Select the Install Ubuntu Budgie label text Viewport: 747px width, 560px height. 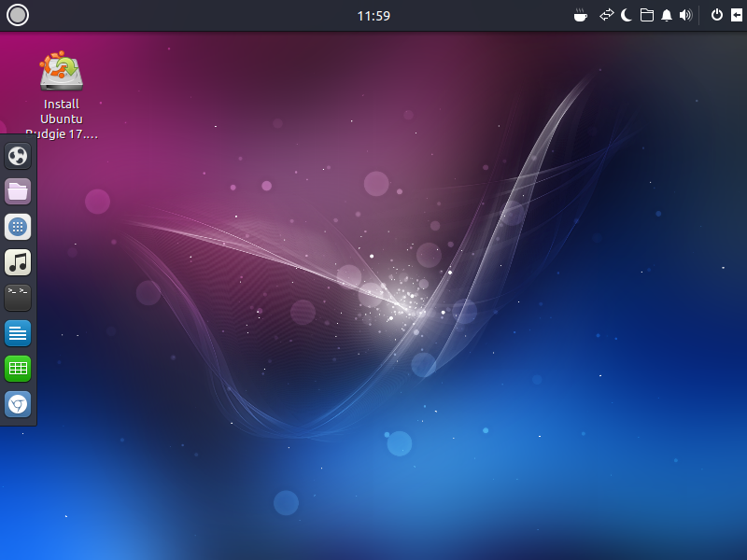point(62,119)
